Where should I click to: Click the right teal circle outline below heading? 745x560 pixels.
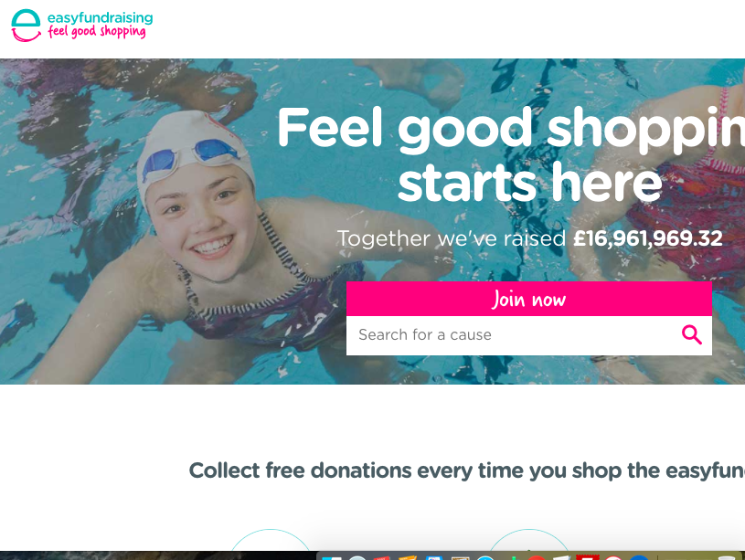pos(528,540)
